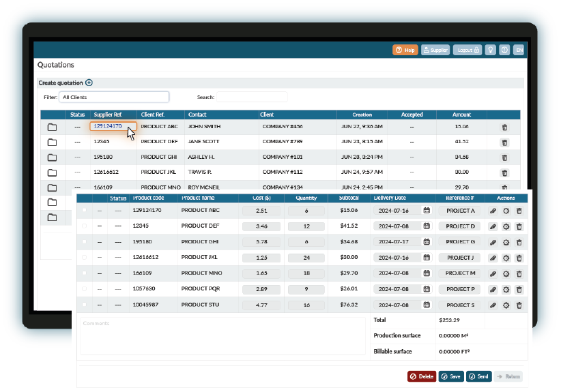Image resolution: width=561 pixels, height=392 pixels.
Task: Open calendar for PRODUCT JKL delivery date
Action: [427, 257]
